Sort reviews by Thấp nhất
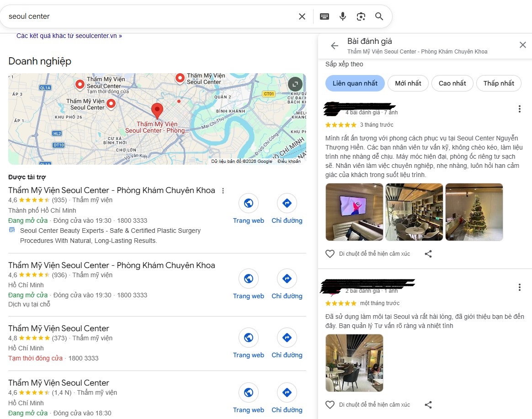532x419 pixels. pyautogui.click(x=499, y=83)
